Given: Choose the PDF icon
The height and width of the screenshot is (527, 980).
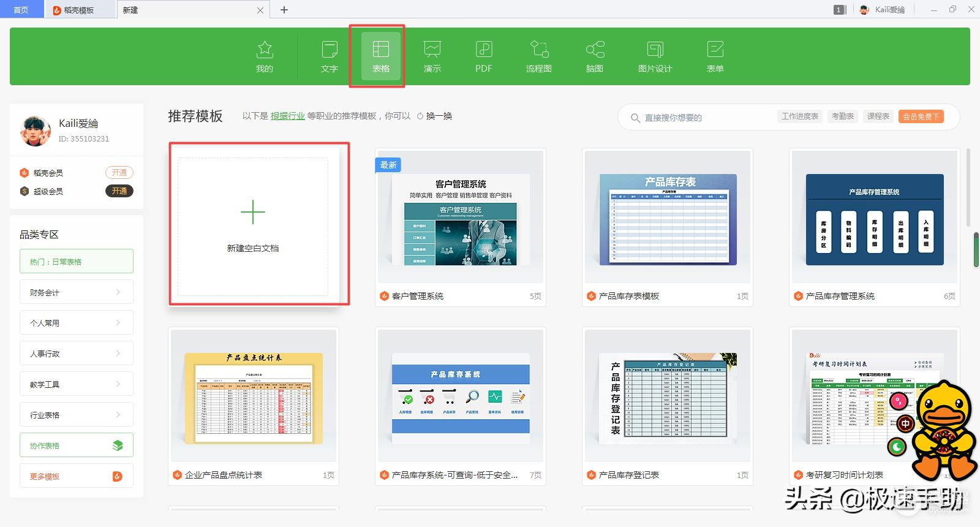Looking at the screenshot, I should 484,56.
